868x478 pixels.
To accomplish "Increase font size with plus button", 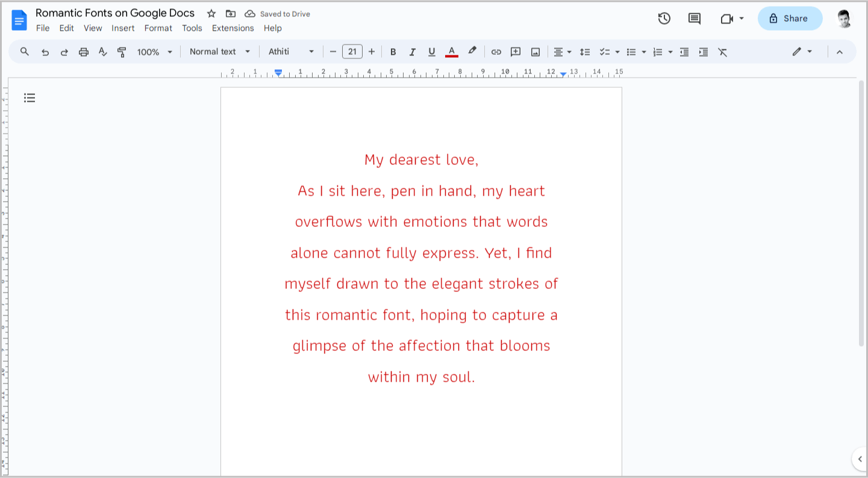I will pos(372,52).
